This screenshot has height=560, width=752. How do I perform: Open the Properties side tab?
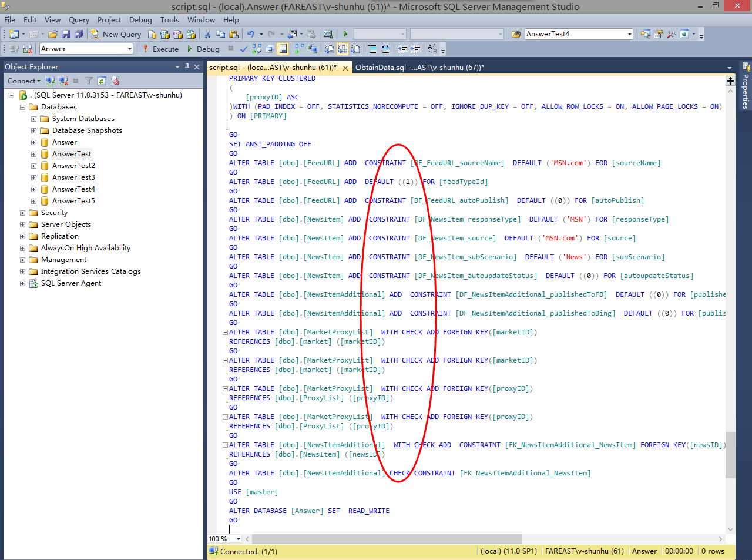pyautogui.click(x=745, y=86)
